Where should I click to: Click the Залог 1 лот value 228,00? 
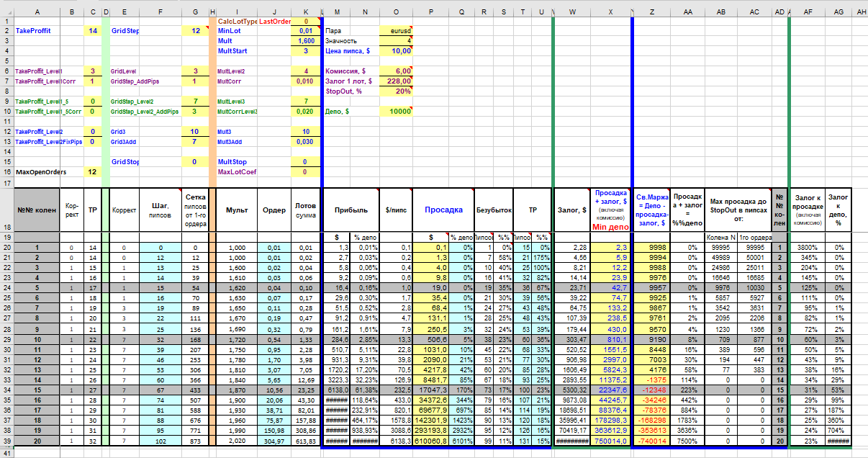pos(396,81)
